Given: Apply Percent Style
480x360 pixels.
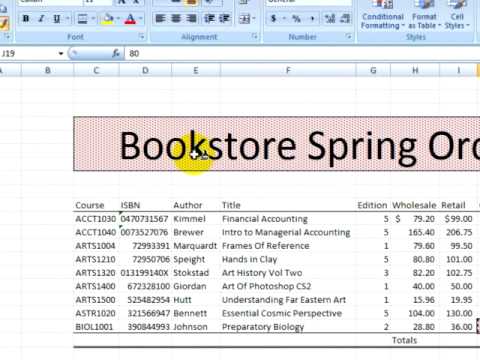Looking at the screenshot, I should pos(296,19).
